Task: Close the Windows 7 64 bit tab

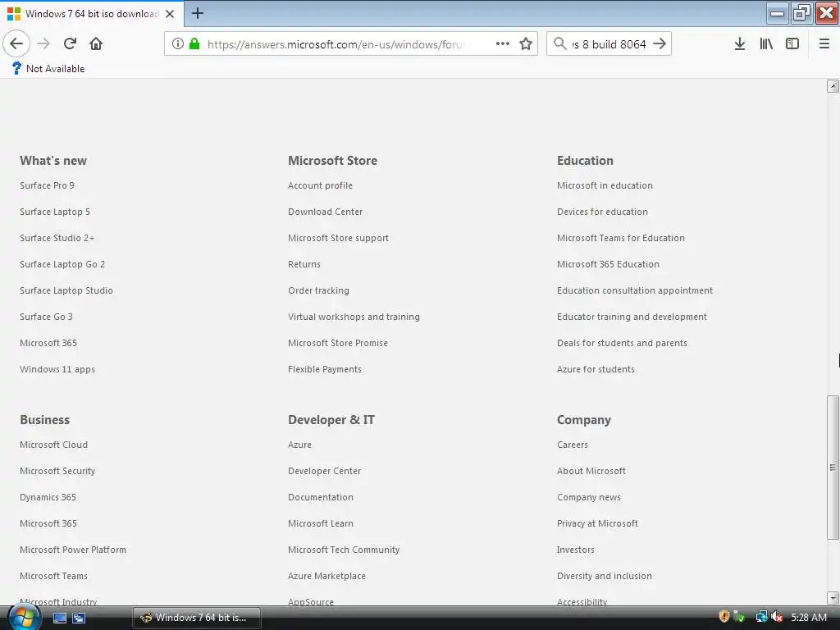Action: (x=170, y=14)
